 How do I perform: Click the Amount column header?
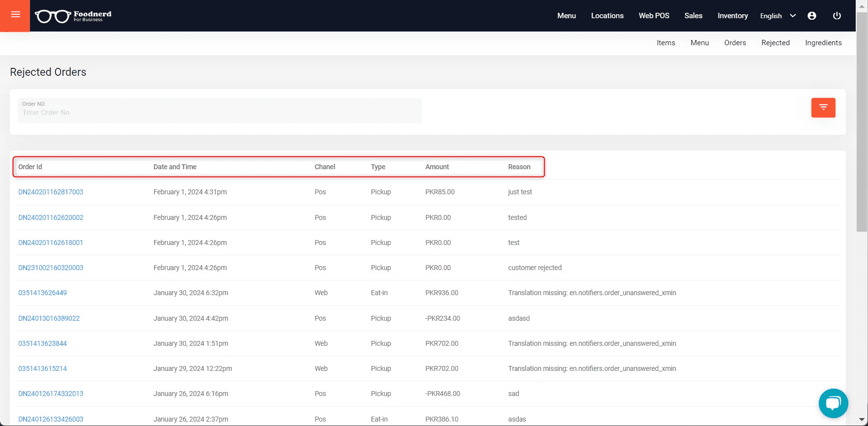437,167
